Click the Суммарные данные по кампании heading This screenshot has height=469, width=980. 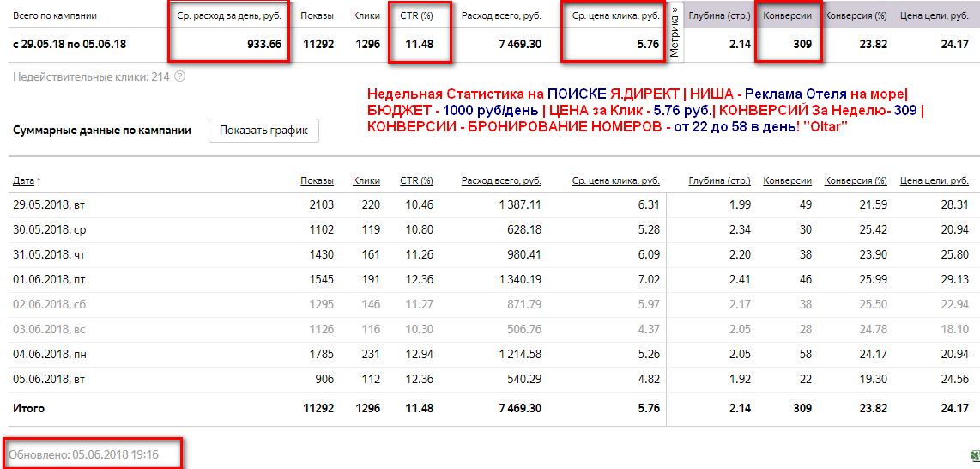tap(102, 131)
